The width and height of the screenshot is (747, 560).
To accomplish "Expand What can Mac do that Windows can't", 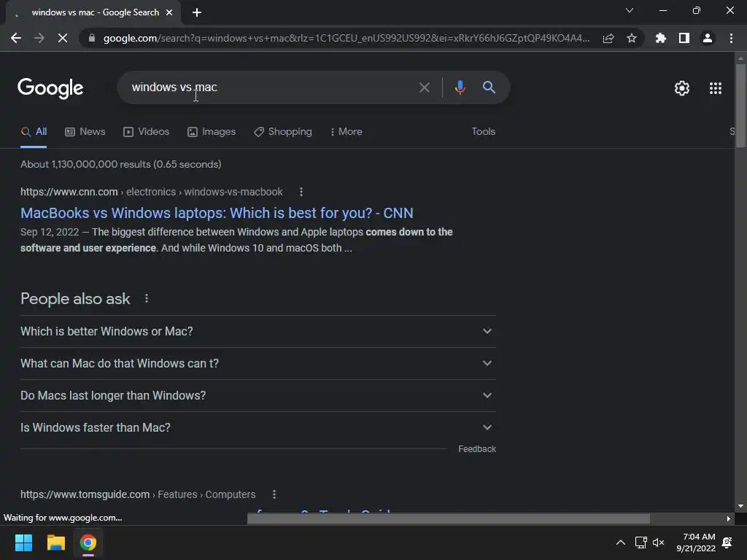I will coord(258,363).
